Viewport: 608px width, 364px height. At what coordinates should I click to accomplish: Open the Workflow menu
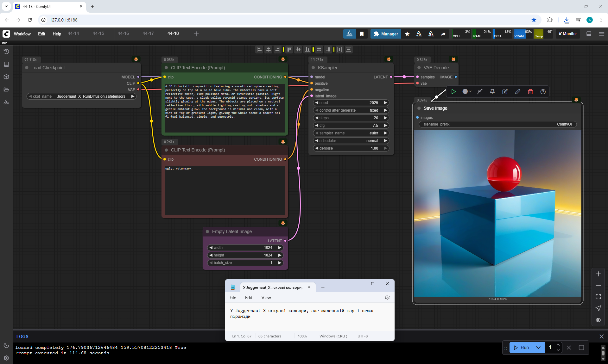22,34
